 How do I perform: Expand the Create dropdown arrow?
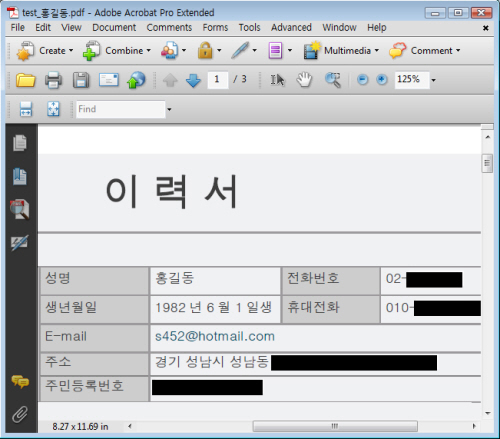pos(71,51)
